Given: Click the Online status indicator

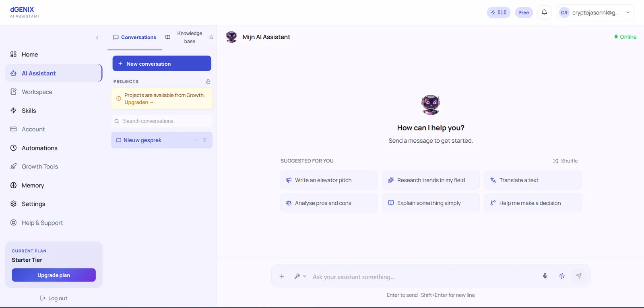Looking at the screenshot, I should click(x=625, y=37).
